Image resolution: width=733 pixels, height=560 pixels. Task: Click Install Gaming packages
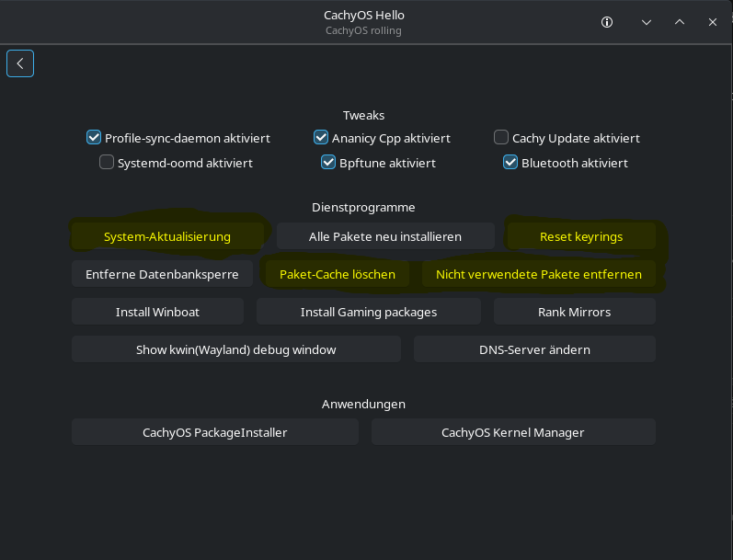(x=369, y=312)
